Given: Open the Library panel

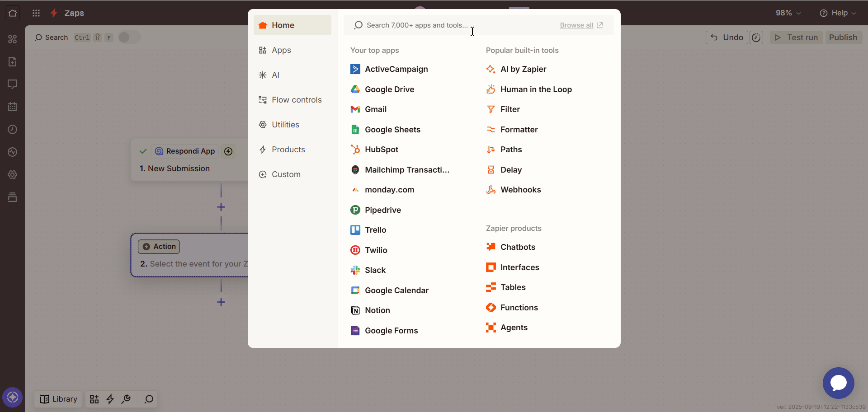Looking at the screenshot, I should [58, 399].
